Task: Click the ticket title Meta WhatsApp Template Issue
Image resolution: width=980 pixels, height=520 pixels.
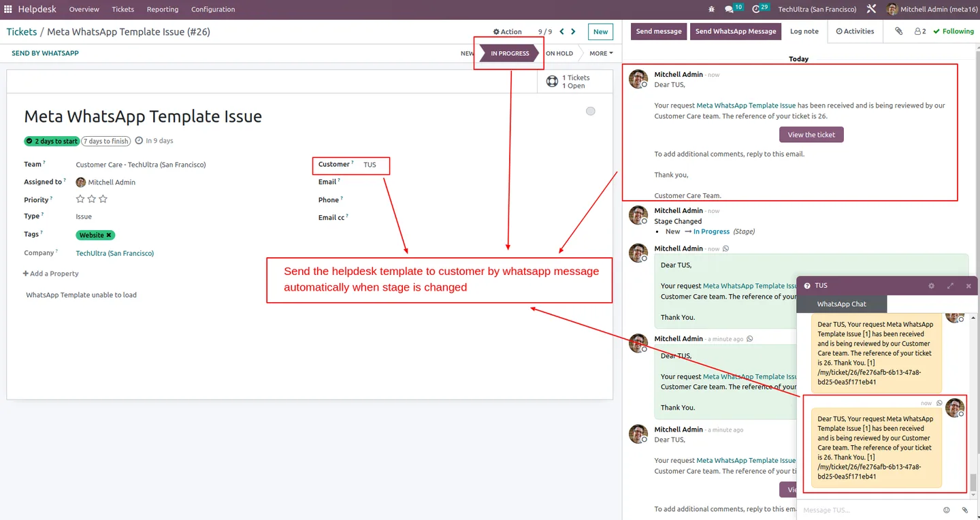Action: [143, 116]
